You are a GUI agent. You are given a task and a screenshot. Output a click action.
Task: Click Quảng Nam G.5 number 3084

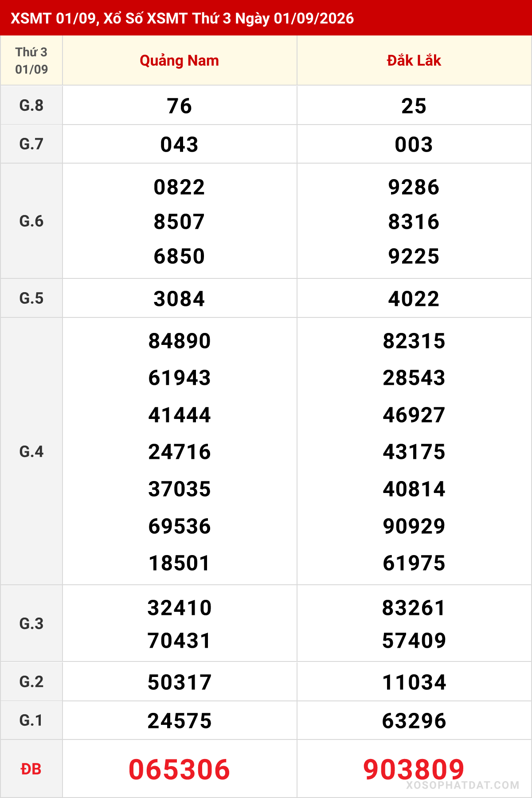[180, 299]
